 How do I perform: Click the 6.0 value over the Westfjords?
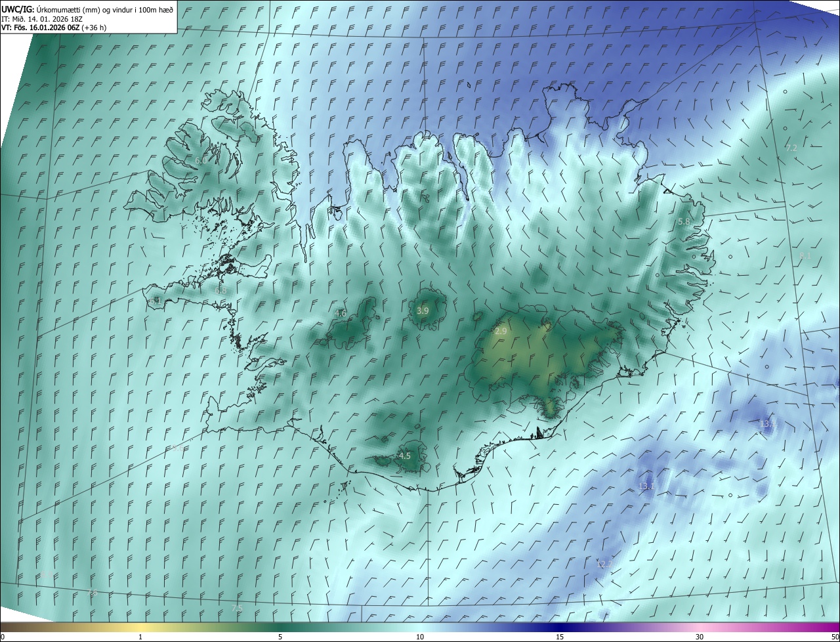point(201,160)
